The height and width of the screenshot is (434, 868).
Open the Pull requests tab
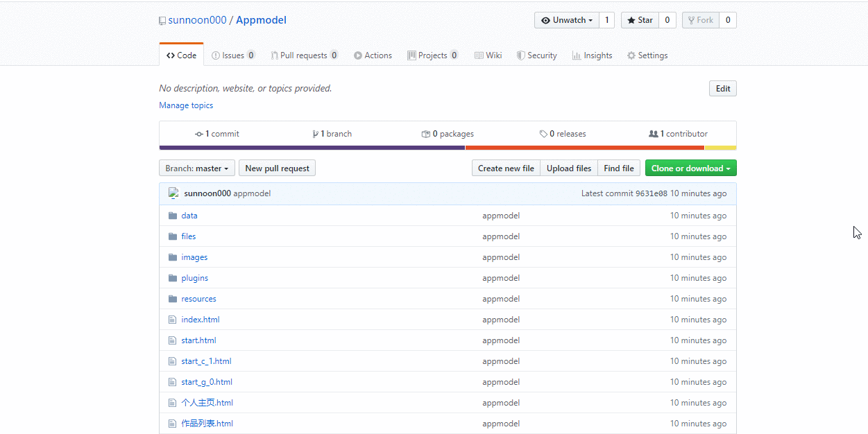[x=305, y=55]
